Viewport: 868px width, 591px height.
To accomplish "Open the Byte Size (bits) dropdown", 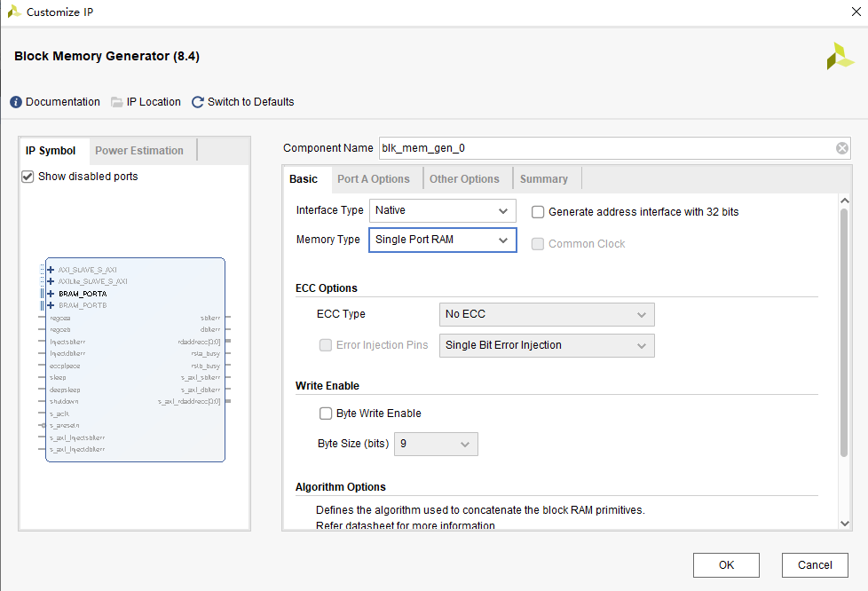I will coord(436,444).
